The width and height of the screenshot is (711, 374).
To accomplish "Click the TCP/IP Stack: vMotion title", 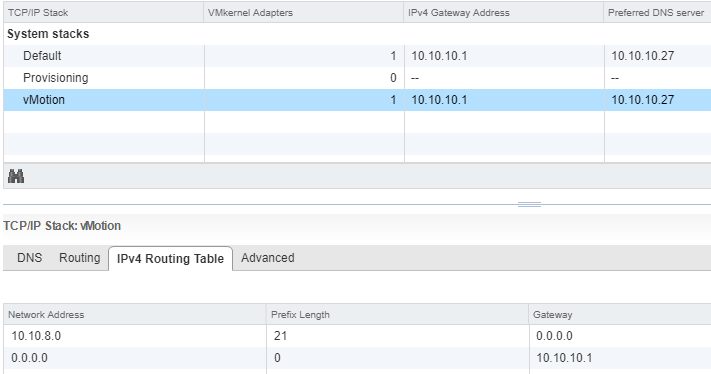I will click(62, 226).
